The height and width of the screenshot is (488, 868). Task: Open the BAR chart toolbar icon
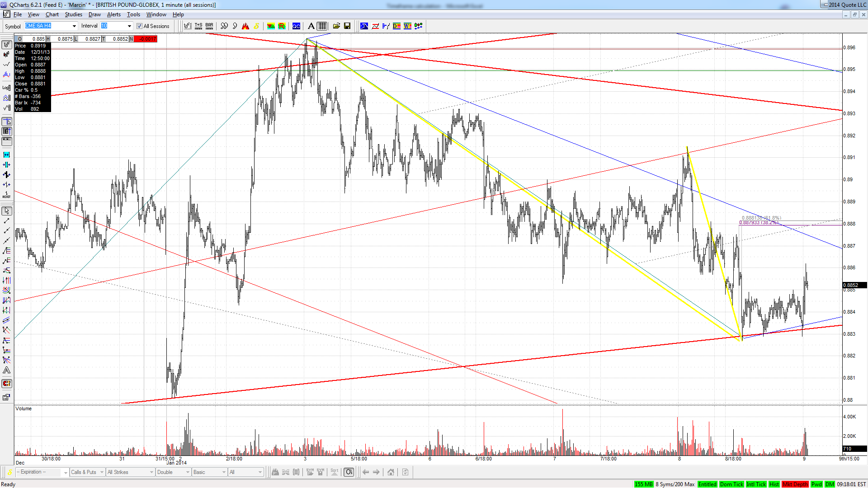pyautogui.click(x=209, y=26)
